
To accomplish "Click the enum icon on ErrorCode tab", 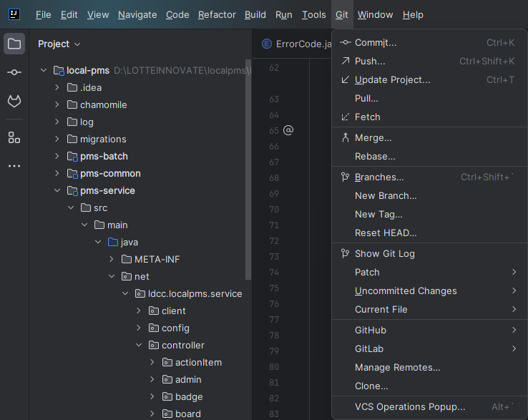I will (267, 44).
